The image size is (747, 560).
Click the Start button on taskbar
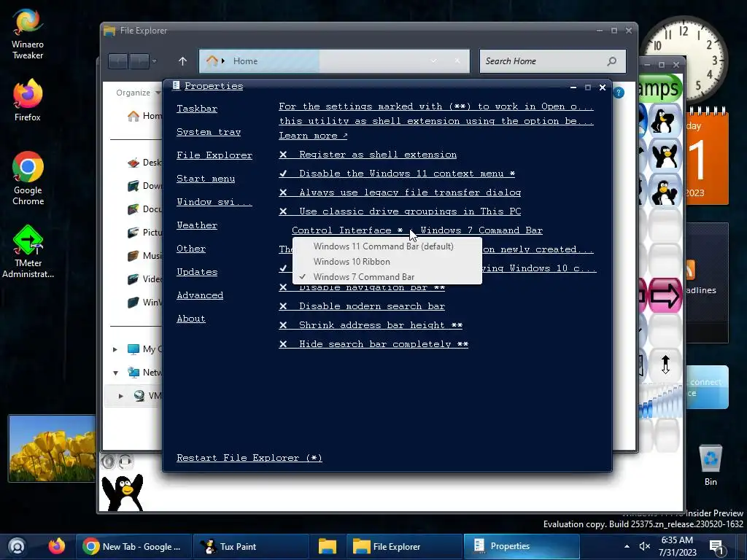pyautogui.click(x=17, y=546)
